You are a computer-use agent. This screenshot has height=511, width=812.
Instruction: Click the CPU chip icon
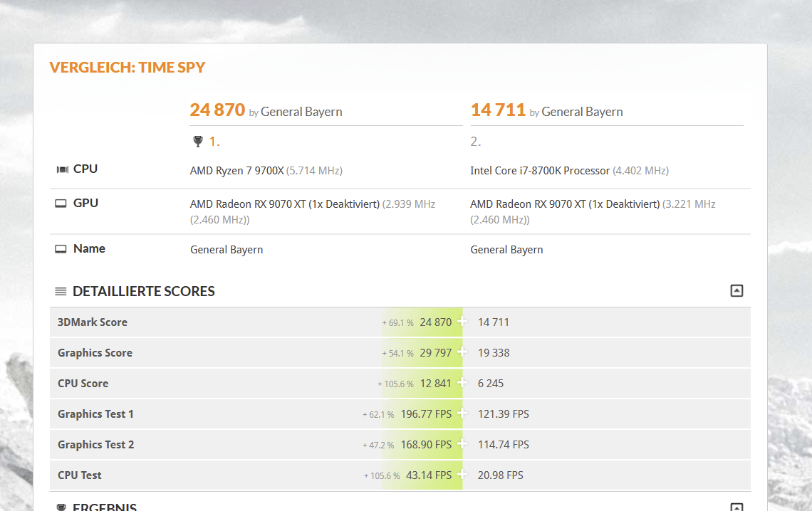(62, 169)
